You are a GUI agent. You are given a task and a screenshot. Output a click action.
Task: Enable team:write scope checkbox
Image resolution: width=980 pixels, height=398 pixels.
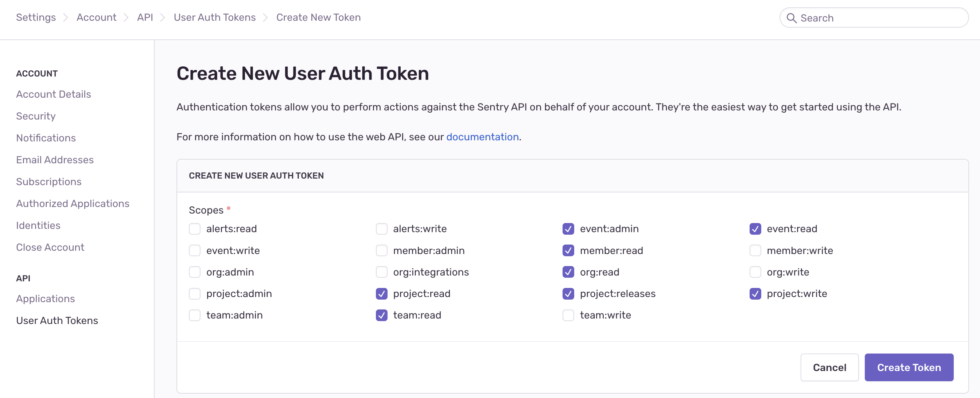coord(568,315)
